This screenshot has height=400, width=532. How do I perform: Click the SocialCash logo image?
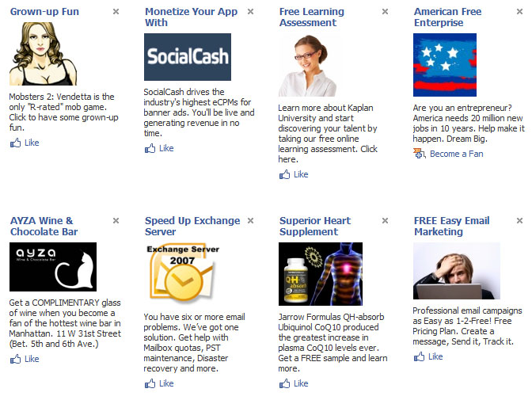188,57
